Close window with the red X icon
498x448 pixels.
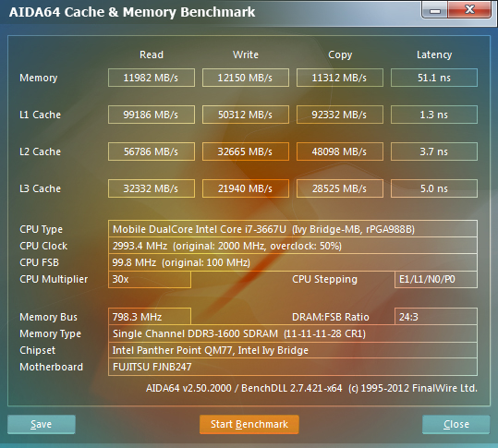click(469, 10)
